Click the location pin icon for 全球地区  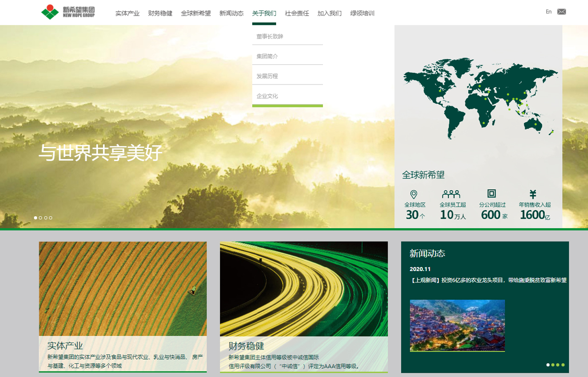tap(413, 194)
